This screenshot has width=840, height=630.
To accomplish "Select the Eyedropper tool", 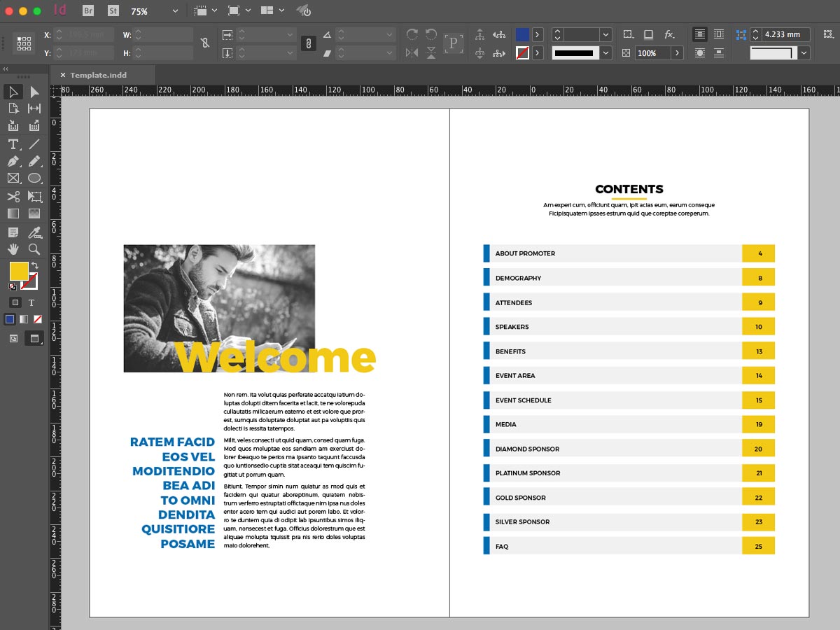I will pyautogui.click(x=34, y=232).
